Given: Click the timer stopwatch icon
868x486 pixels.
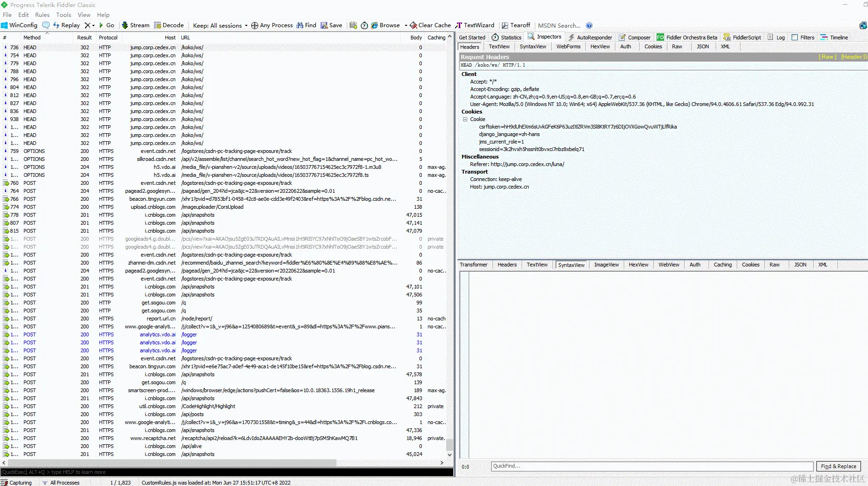Looking at the screenshot, I should [364, 25].
